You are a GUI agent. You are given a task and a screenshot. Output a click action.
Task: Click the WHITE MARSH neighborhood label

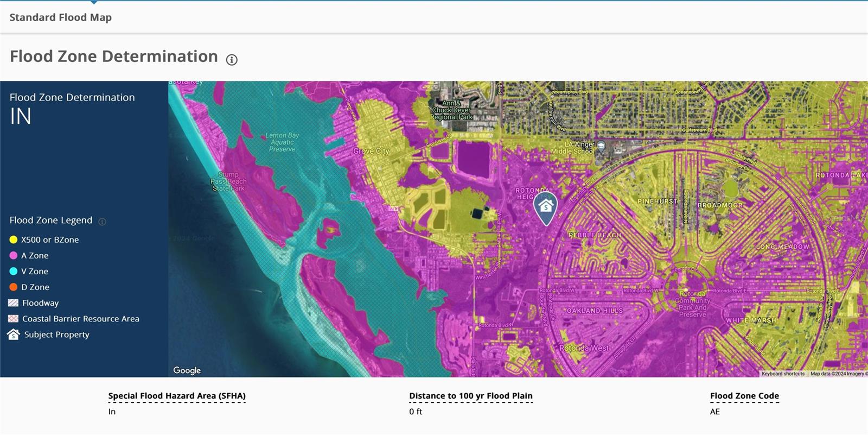point(751,320)
